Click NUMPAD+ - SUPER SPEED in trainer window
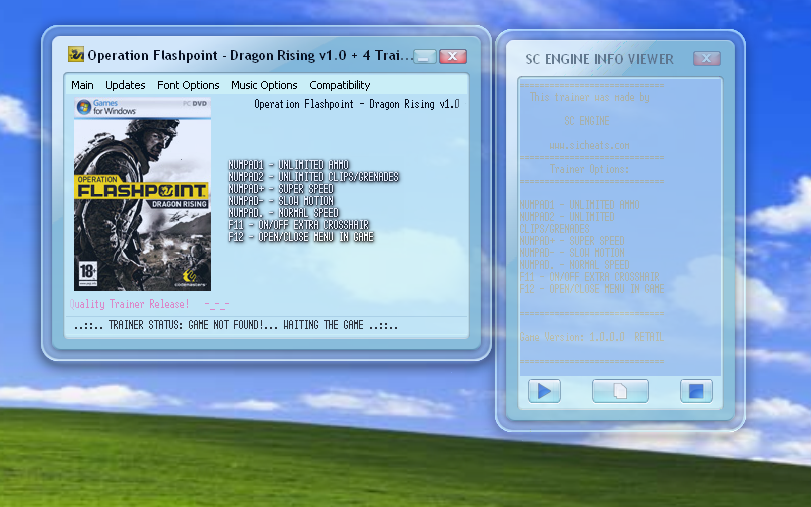This screenshot has height=507, width=811. pyautogui.click(x=281, y=189)
